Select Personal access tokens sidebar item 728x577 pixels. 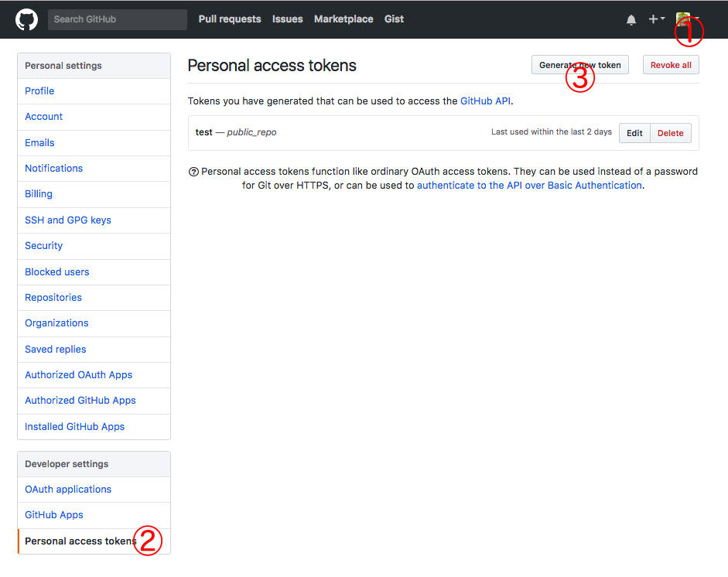coord(94,541)
